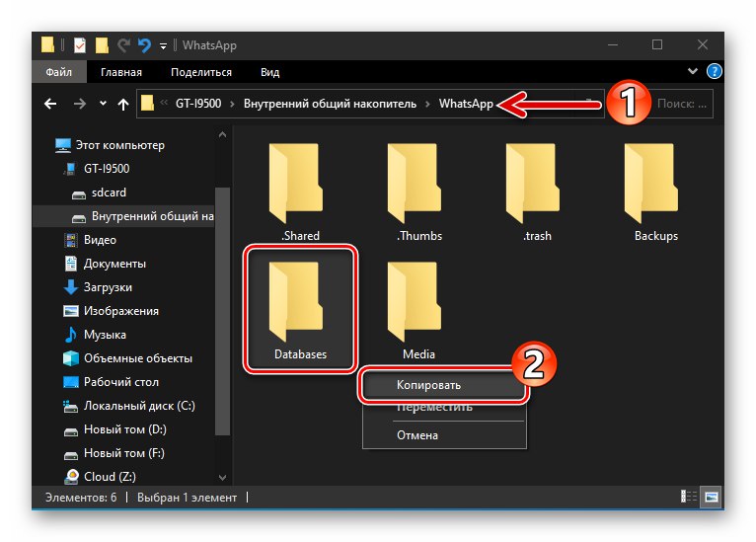
Task: Open the Customize Quick Access Toolbar dropdown
Action: coord(164,46)
